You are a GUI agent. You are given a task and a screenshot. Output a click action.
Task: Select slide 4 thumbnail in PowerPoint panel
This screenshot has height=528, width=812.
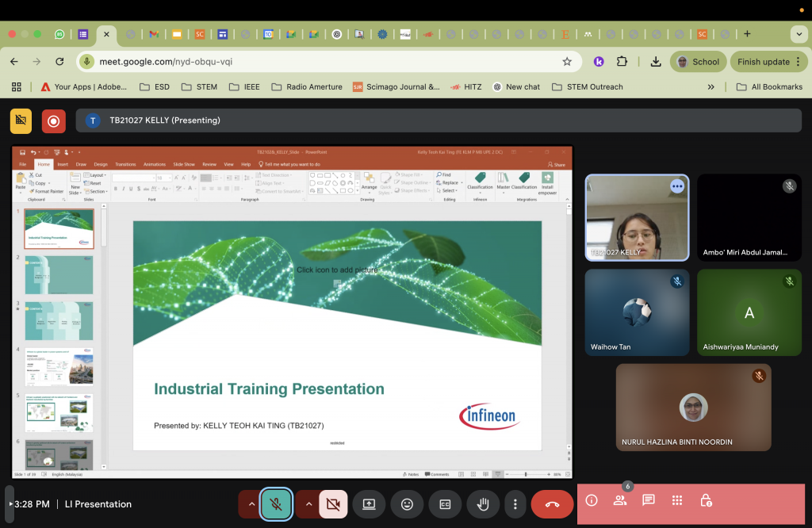click(59, 367)
